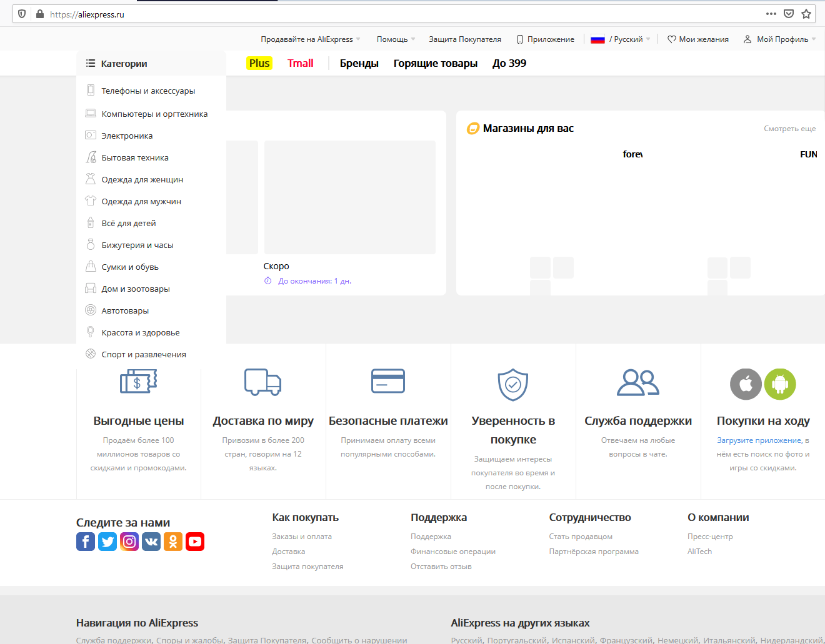
Task: Click the camera icon beside Электроника
Action: (x=91, y=135)
